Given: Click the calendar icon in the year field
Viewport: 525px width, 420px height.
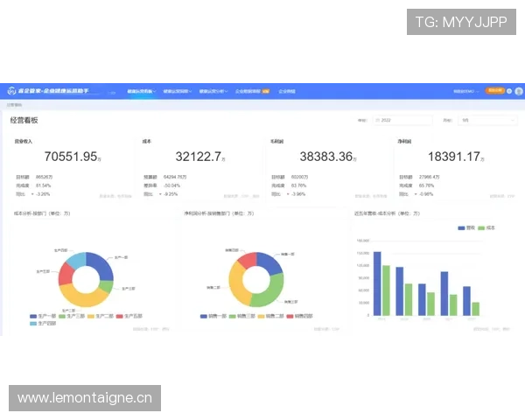Looking at the screenshot, I should point(377,120).
